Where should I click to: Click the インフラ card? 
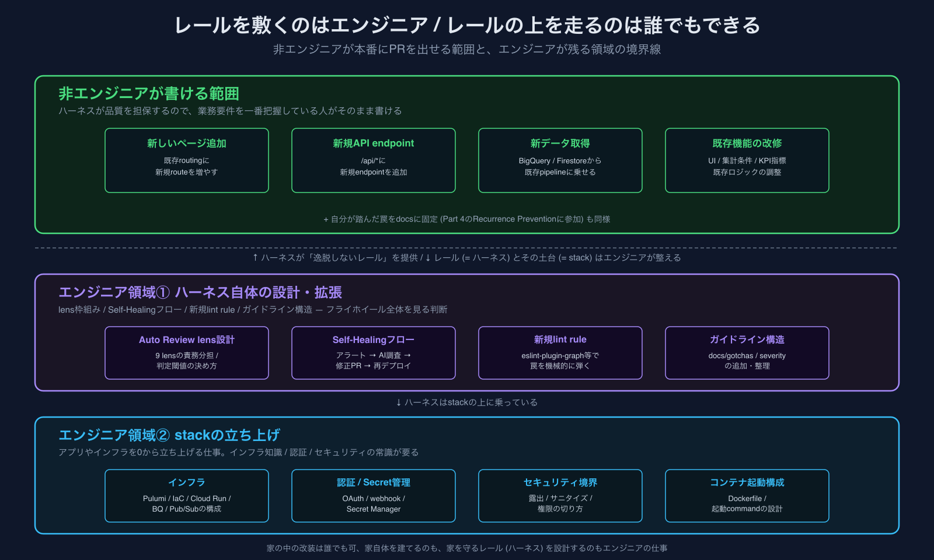(187, 496)
